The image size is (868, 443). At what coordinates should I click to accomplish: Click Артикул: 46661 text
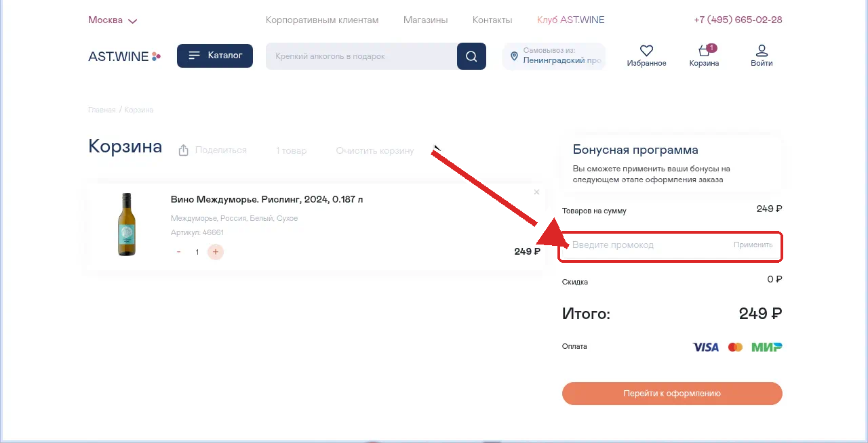(x=197, y=232)
